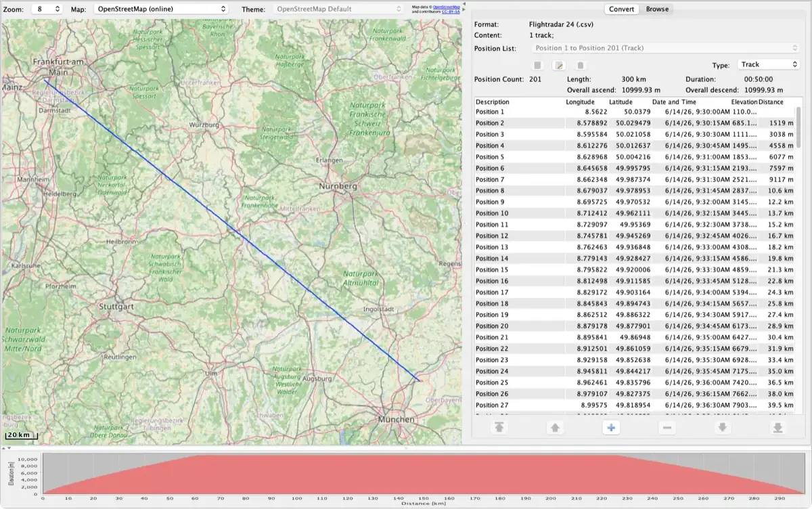Click longitude value 8.578892
Viewport: 812px width, 509px height.
592,123
